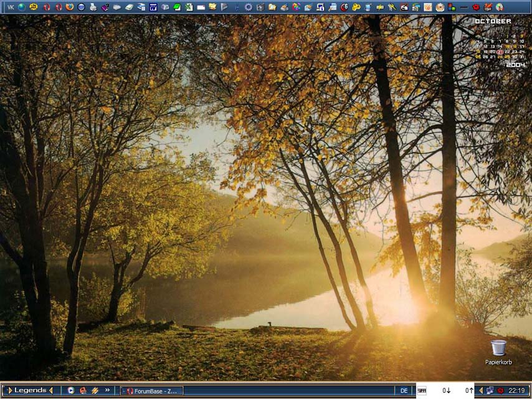This screenshot has height=399, width=532.
Task: Click the gray flag icon
Action: tap(224, 7)
